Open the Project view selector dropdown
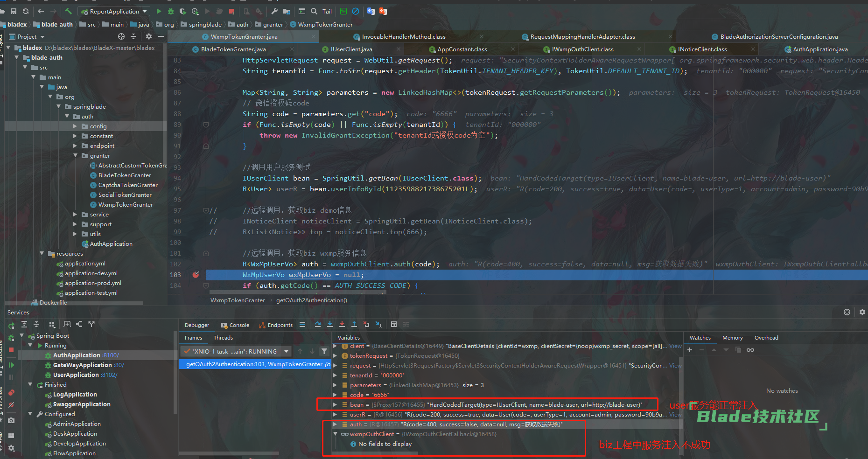Image resolution: width=868 pixels, height=459 pixels. (x=31, y=36)
